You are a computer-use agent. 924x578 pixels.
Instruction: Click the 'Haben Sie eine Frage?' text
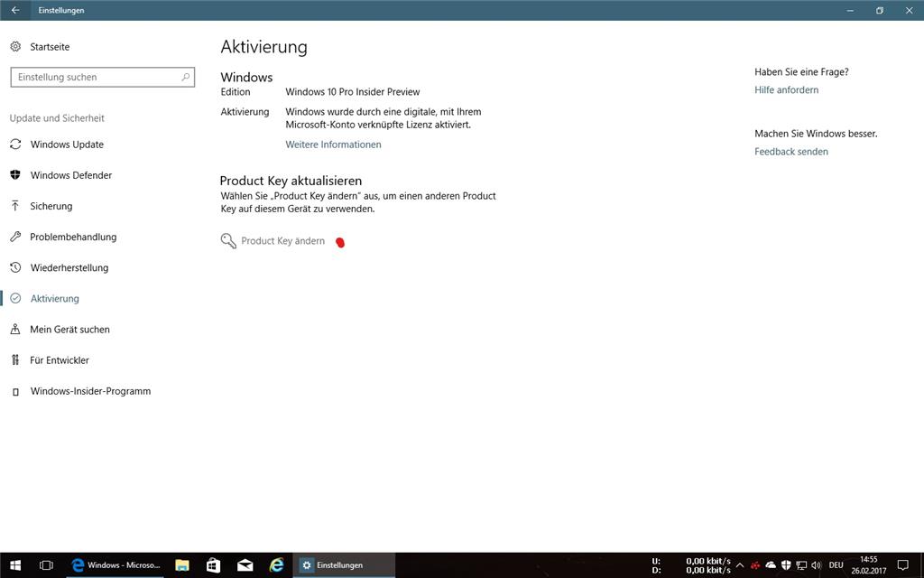pos(801,72)
